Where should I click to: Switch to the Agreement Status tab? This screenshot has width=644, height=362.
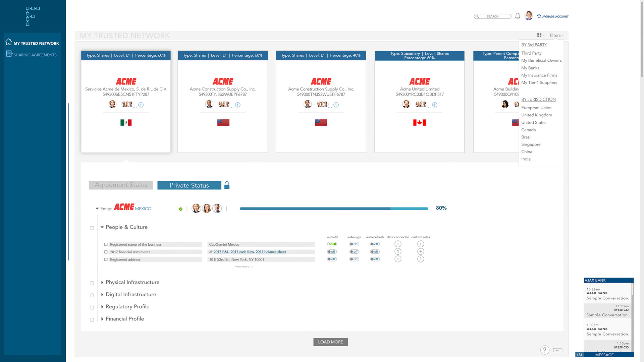click(x=121, y=185)
